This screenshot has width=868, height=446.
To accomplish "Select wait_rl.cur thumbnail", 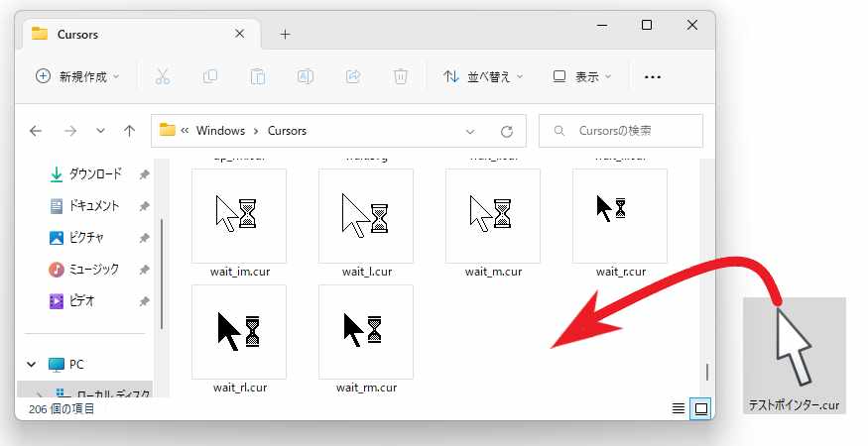I will pyautogui.click(x=239, y=332).
